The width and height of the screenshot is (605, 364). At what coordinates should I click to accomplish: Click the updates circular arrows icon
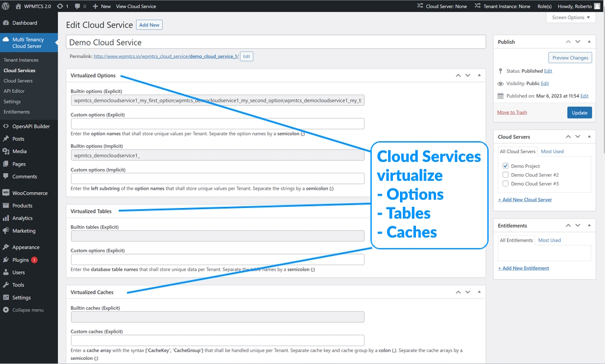coord(60,6)
